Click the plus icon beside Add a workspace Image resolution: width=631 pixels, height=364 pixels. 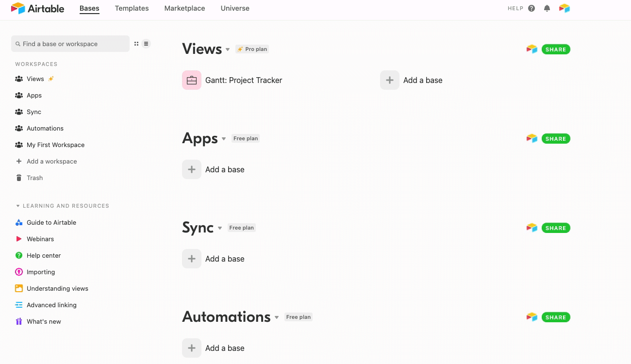19,161
